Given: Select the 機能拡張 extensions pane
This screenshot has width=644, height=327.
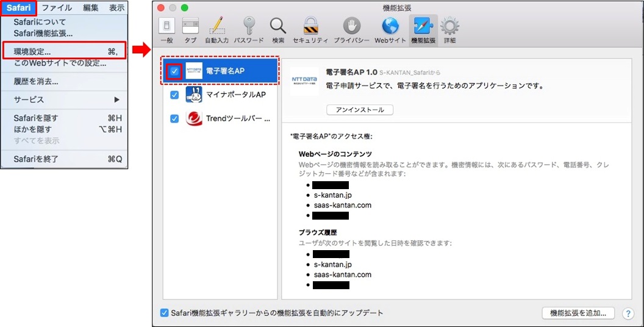Looking at the screenshot, I should point(423,30).
